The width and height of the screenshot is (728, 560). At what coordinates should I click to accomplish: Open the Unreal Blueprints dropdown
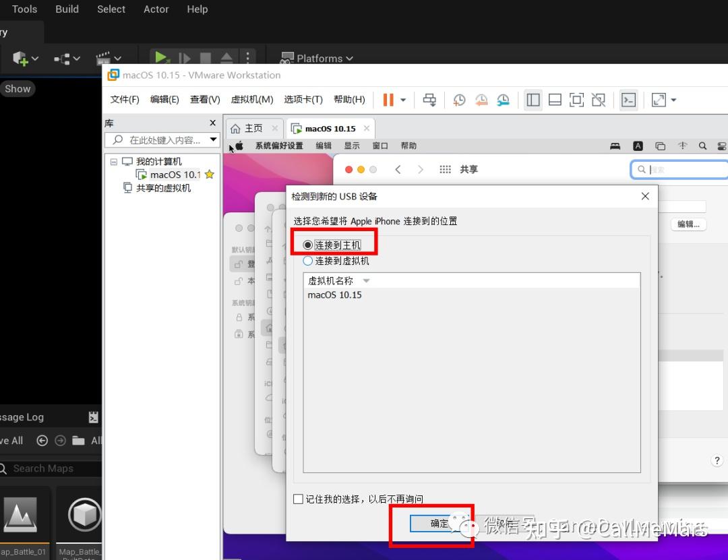[67, 59]
